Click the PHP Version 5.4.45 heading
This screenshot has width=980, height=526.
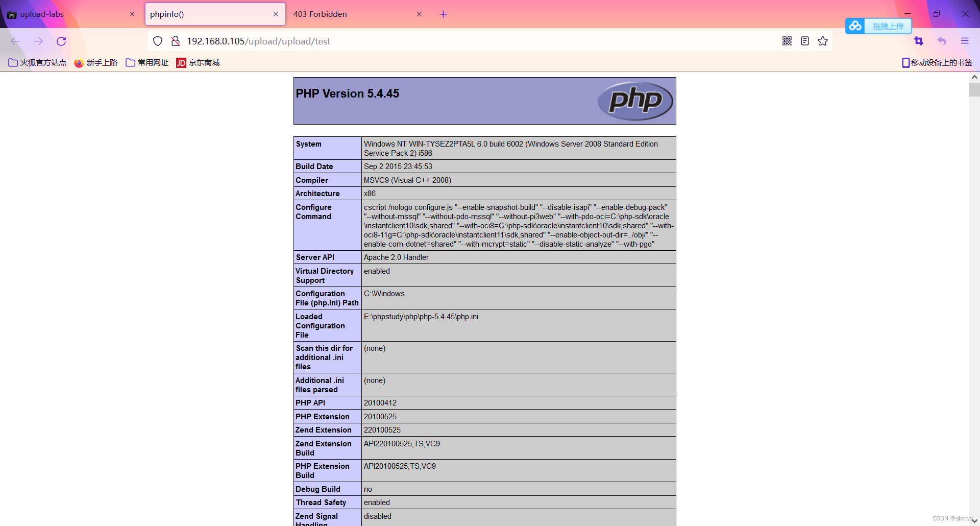point(348,93)
